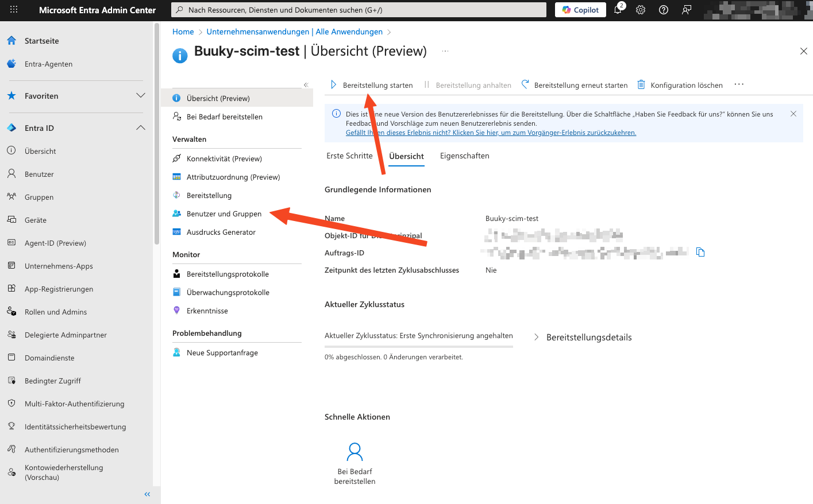Copy the Auftrags-ID with the copy icon
This screenshot has height=504, width=813.
pos(700,252)
